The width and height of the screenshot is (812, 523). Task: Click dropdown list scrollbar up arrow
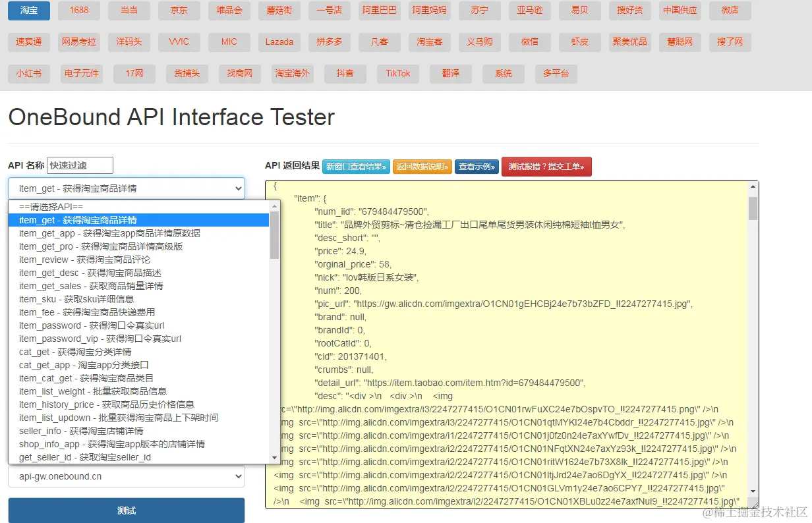pos(275,206)
